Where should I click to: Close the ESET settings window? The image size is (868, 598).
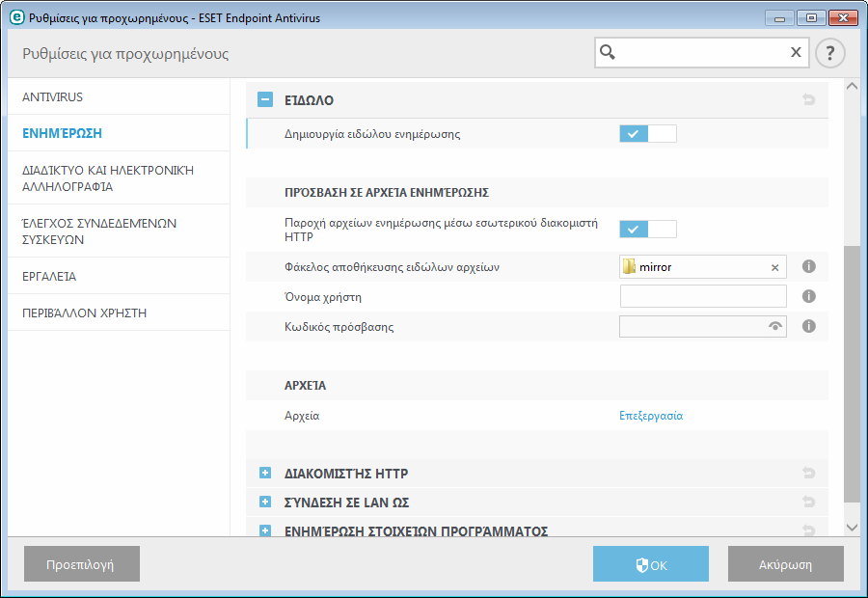click(x=843, y=18)
